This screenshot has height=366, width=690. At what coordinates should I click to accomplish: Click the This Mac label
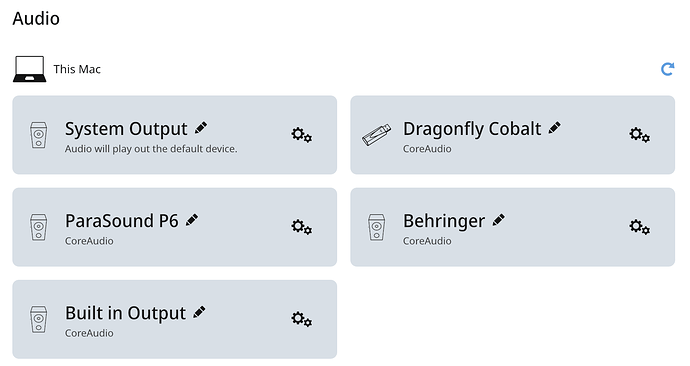coord(77,69)
